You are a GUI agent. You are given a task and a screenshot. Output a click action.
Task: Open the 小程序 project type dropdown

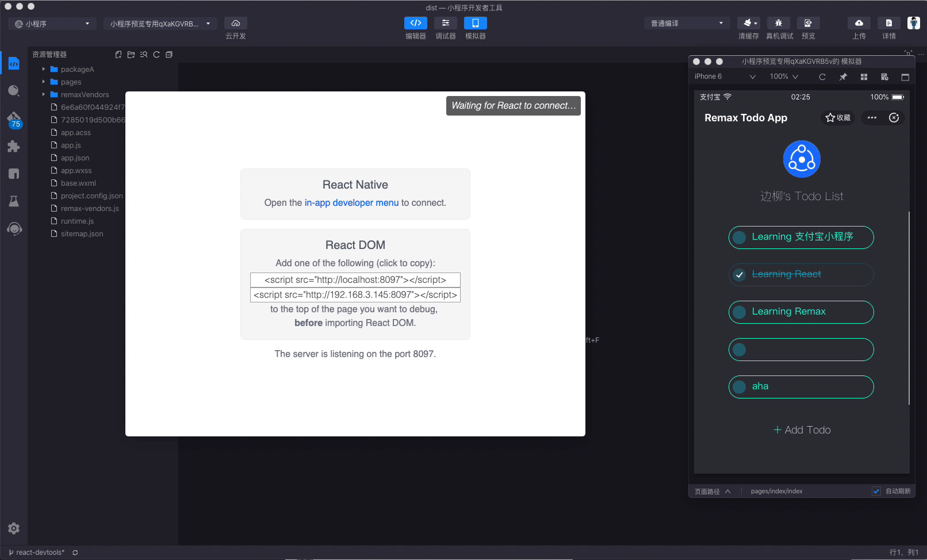52,24
